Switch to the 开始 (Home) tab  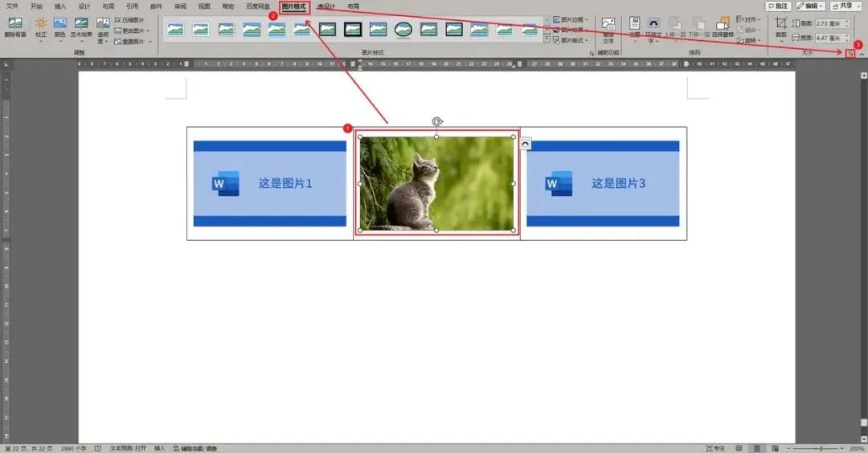click(36, 6)
